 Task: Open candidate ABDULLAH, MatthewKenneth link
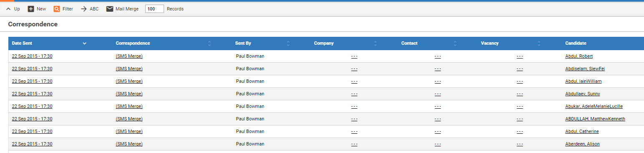tap(595, 119)
